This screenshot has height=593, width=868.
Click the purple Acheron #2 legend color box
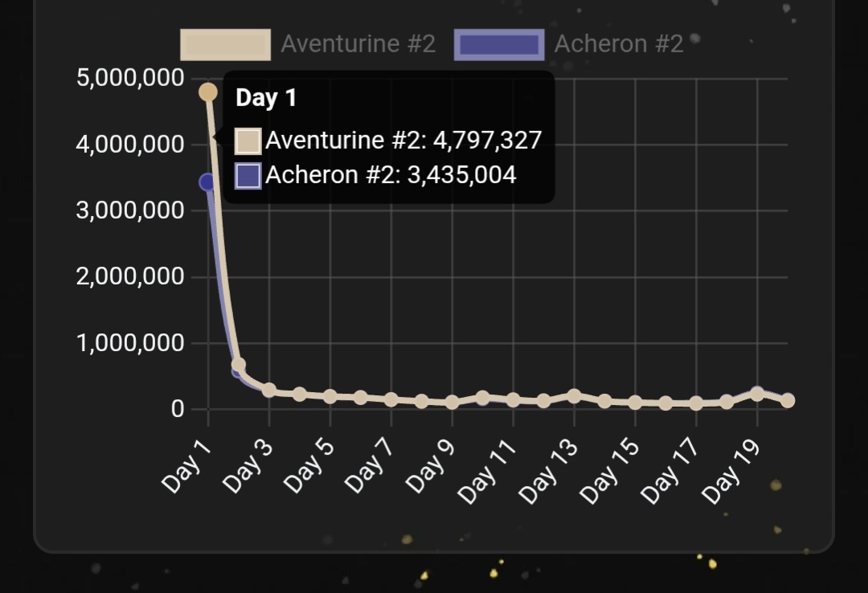coord(499,44)
